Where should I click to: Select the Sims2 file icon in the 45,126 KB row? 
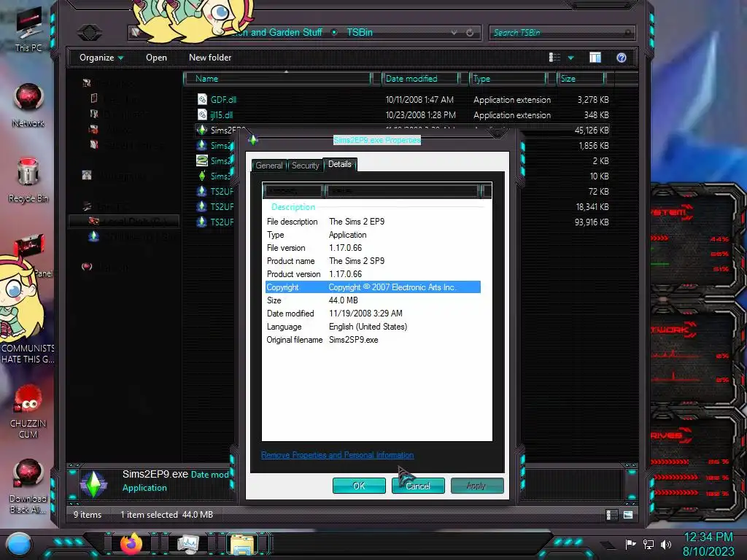(x=202, y=130)
